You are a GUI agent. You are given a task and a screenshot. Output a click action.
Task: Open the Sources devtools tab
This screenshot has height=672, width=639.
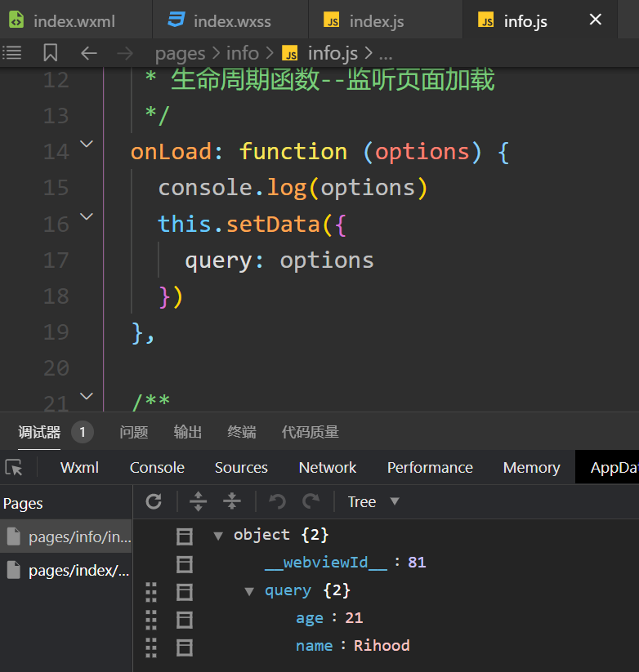[x=241, y=468]
